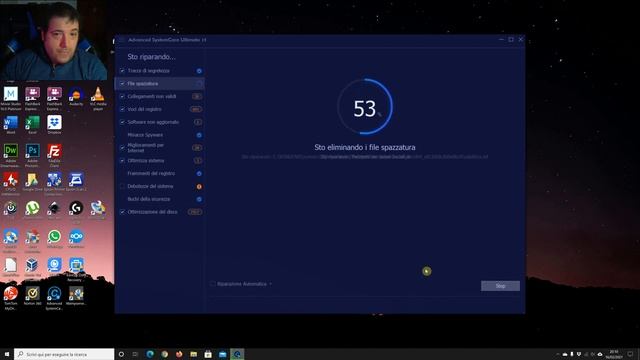640x360 pixels.
Task: Open Google Drive desktop shortcut
Action: coord(32,182)
